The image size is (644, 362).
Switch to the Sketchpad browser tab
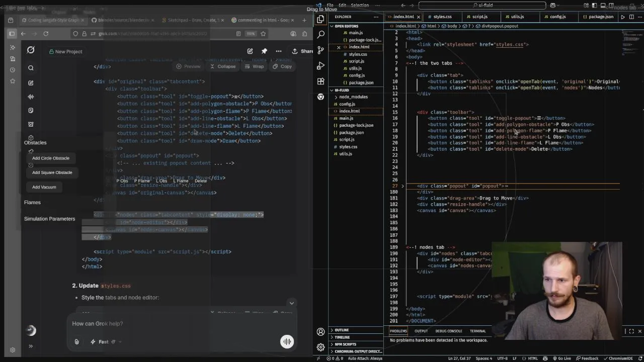point(193,20)
